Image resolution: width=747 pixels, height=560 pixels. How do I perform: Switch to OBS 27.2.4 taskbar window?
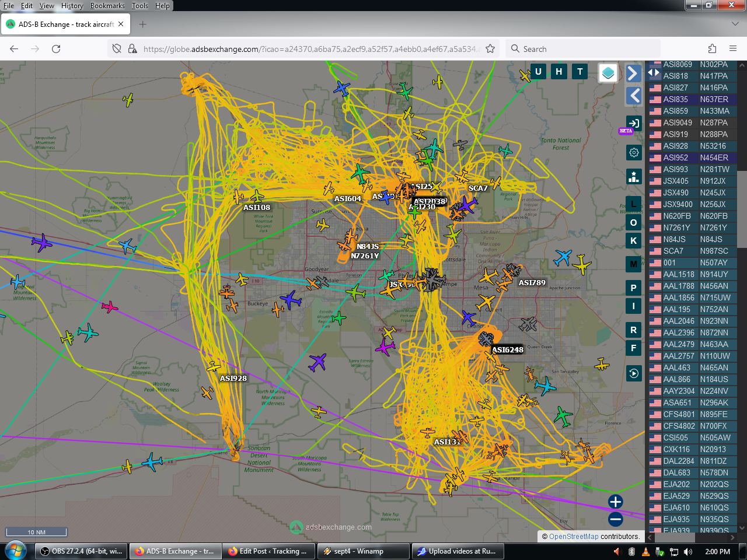[x=81, y=551]
